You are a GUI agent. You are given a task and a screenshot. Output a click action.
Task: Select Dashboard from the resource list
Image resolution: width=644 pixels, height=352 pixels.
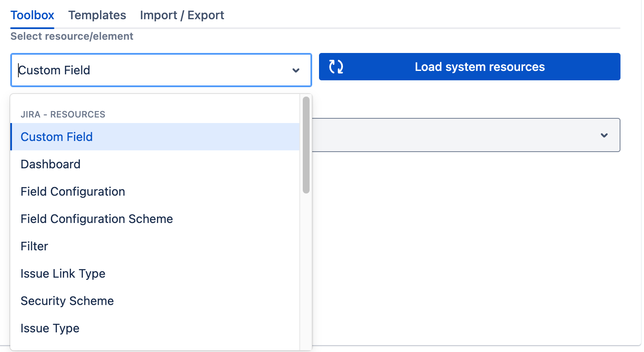(50, 164)
